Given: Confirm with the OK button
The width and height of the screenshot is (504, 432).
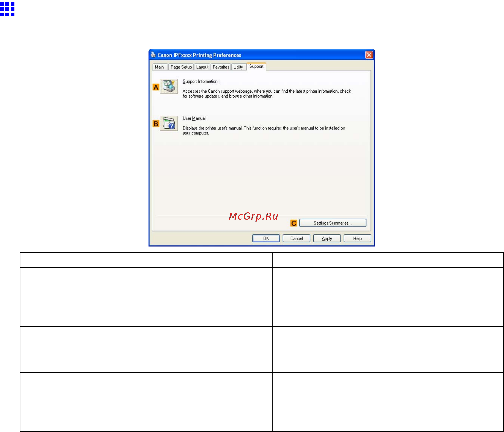Looking at the screenshot, I should [266, 238].
